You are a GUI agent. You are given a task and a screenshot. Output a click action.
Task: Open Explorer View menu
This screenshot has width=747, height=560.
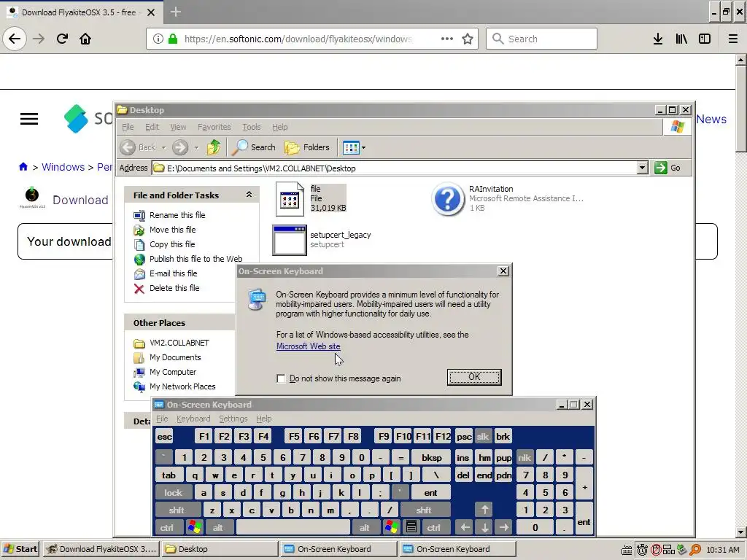tap(178, 127)
